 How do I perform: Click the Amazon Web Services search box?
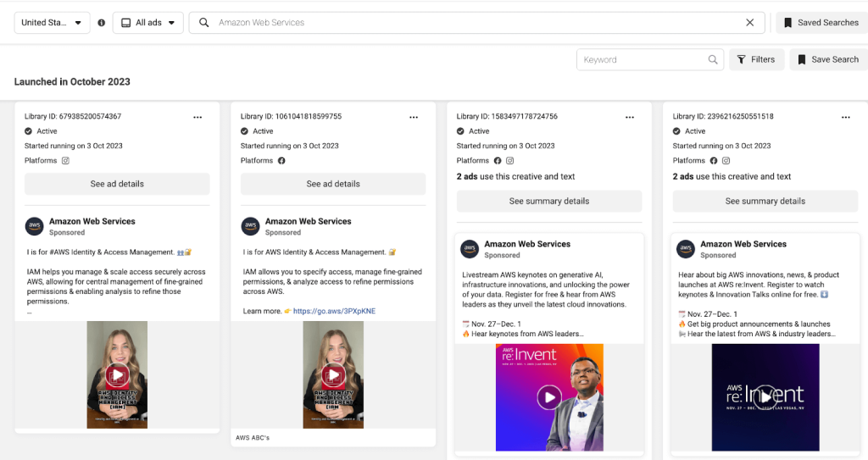click(476, 23)
